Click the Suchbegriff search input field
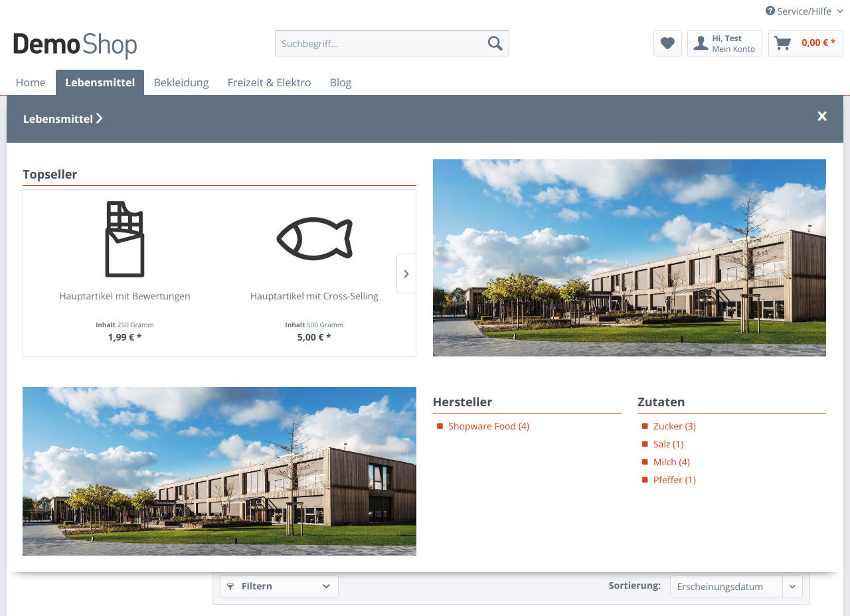 [379, 44]
